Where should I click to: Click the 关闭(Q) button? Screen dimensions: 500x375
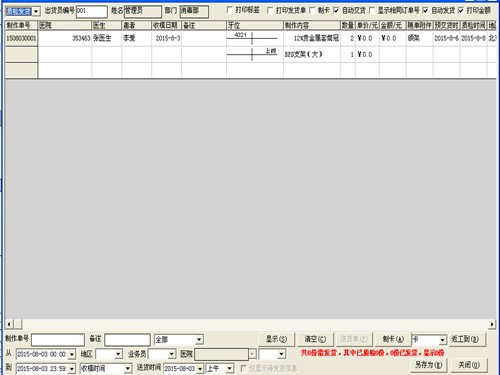pos(469,365)
